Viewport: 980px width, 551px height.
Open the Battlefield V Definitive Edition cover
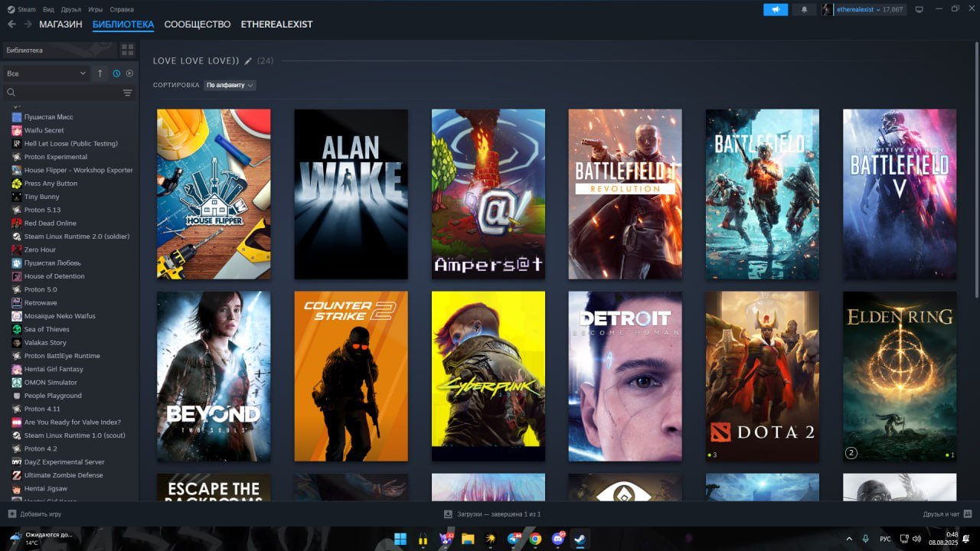point(900,194)
